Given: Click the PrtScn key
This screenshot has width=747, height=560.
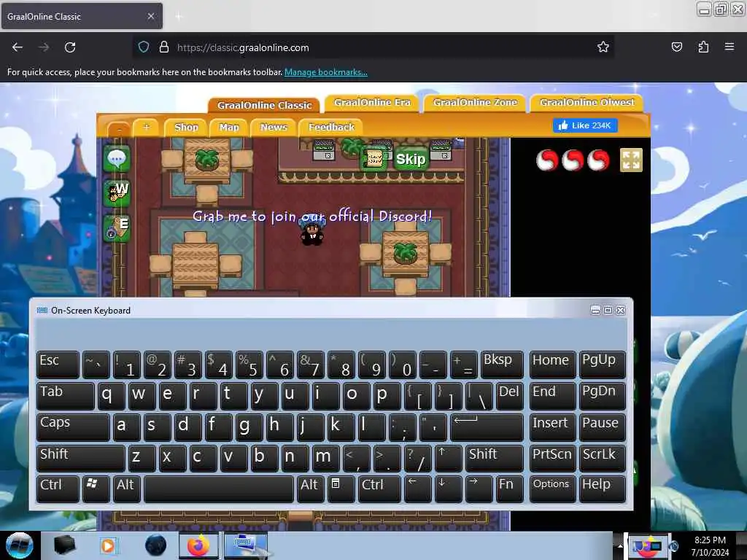Looking at the screenshot, I should (552, 459).
